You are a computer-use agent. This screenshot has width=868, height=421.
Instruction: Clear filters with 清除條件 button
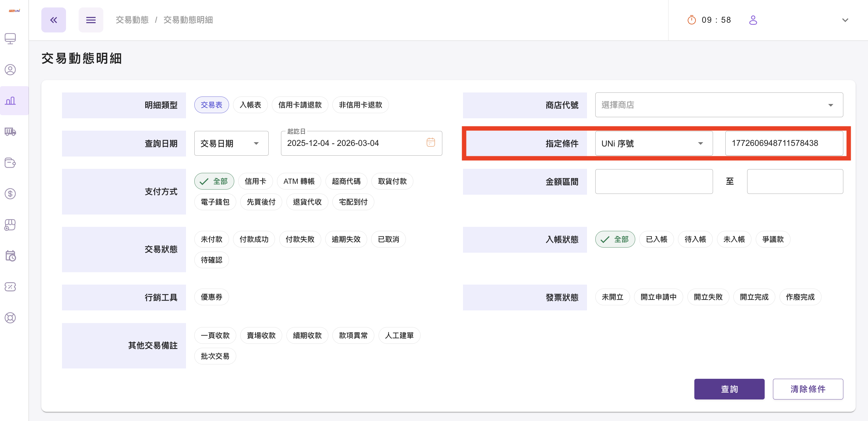coord(808,389)
